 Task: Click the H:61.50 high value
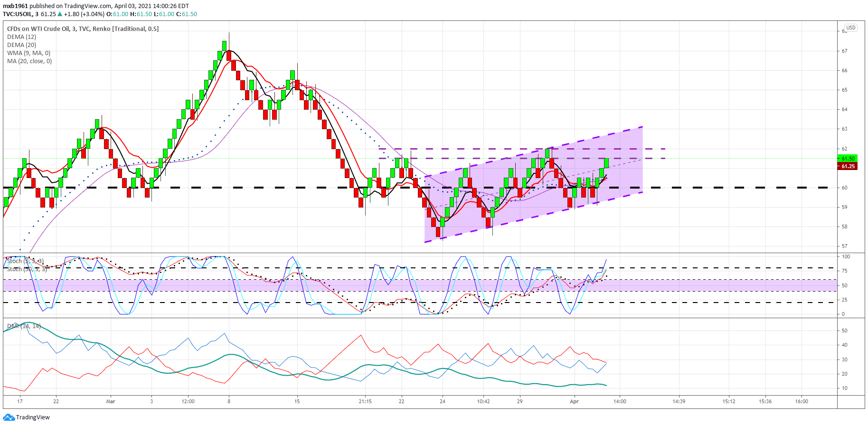click(141, 14)
